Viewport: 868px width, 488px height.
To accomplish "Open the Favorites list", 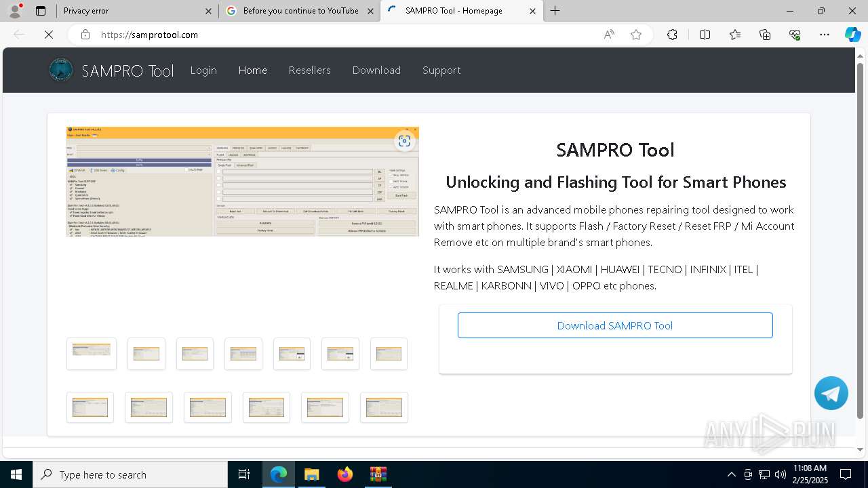I will (x=735, y=35).
